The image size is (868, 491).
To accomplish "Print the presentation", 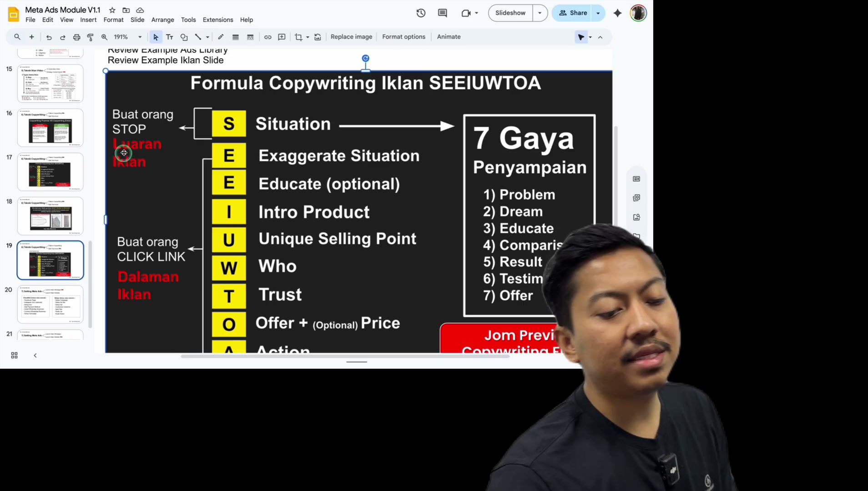I will click(76, 37).
